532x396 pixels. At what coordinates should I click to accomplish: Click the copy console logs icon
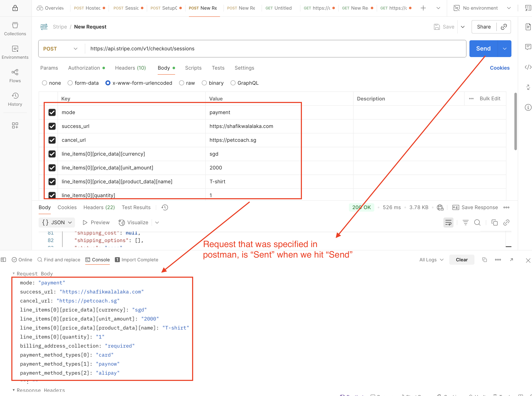point(484,260)
